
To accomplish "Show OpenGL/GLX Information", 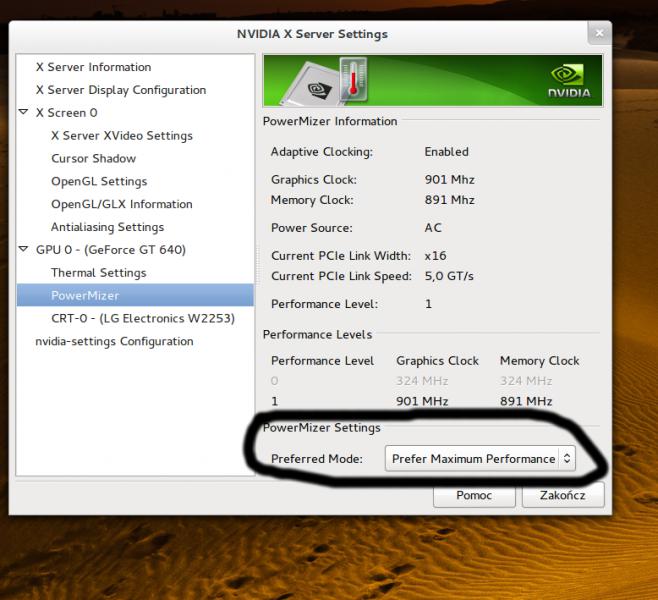I will coord(121,204).
